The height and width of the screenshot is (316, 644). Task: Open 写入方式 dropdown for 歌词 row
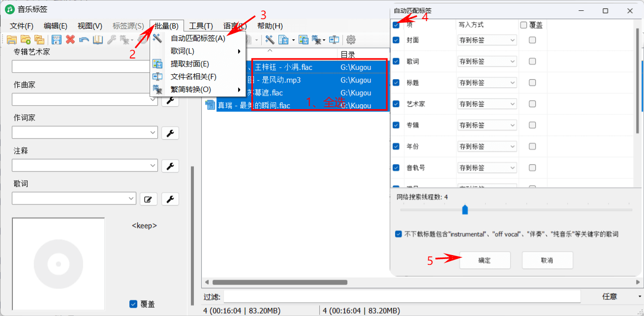point(487,61)
